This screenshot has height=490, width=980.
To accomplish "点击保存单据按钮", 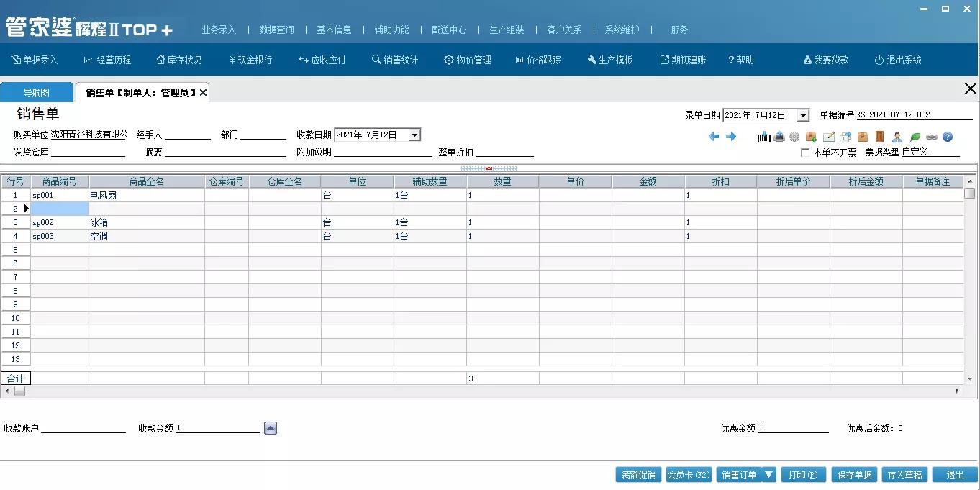I will [854, 474].
